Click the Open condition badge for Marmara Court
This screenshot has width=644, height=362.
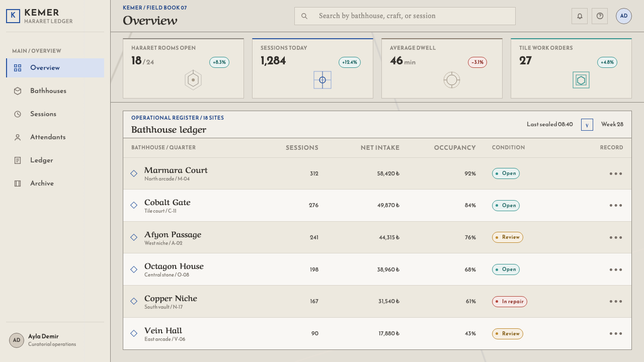pyautogui.click(x=506, y=173)
